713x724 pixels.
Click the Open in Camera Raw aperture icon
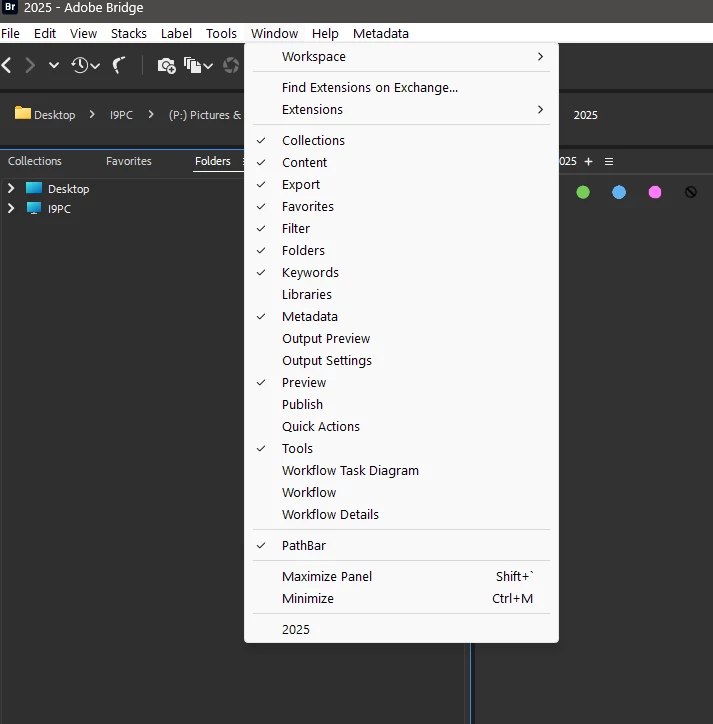pyautogui.click(x=231, y=66)
